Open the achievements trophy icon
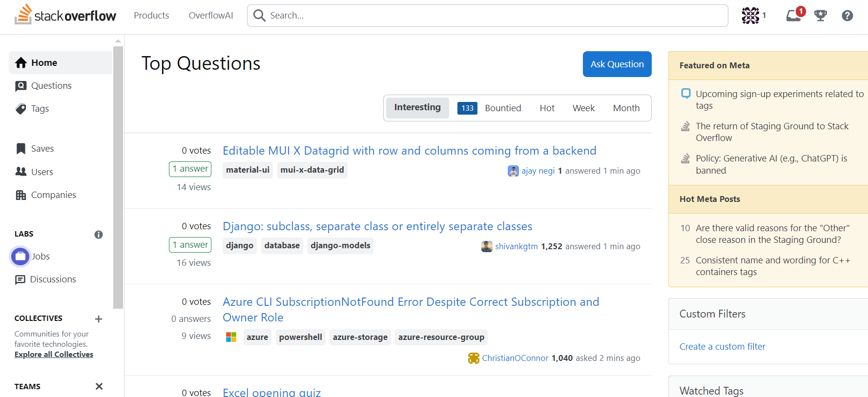Screen dimensions: 868x397 point(821,16)
